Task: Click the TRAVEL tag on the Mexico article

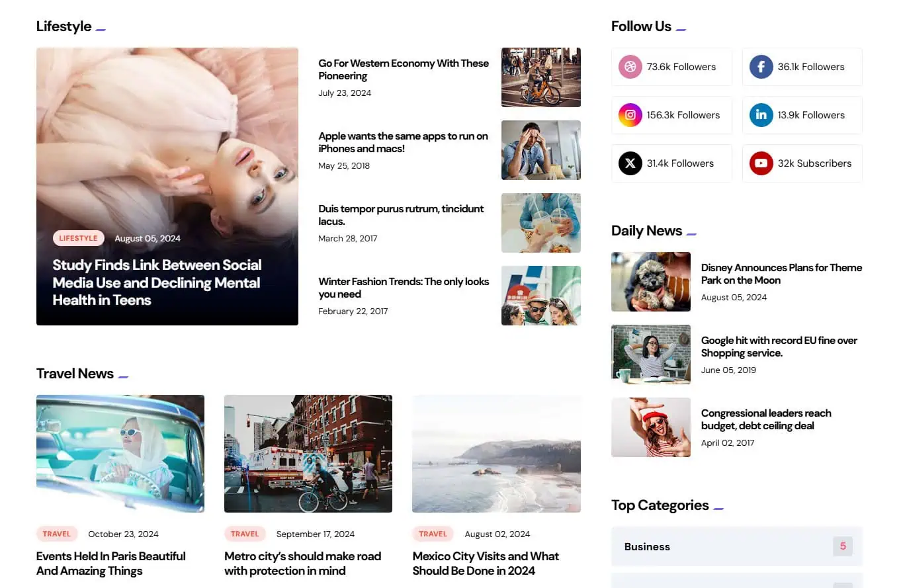Action: tap(433, 534)
